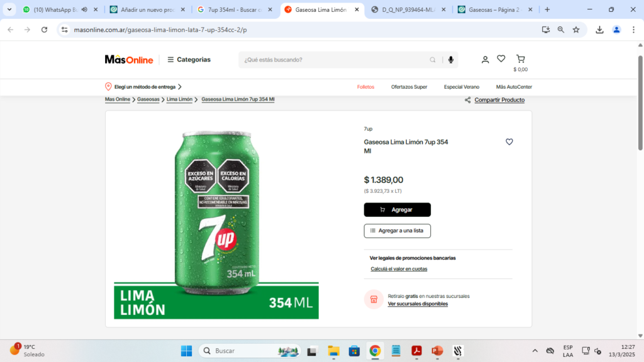
Task: Open the tab search dropdown arrow
Action: click(9, 9)
